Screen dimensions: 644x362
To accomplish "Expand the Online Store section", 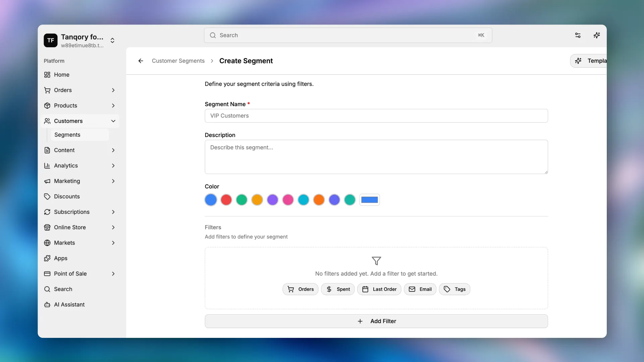I will (113, 227).
